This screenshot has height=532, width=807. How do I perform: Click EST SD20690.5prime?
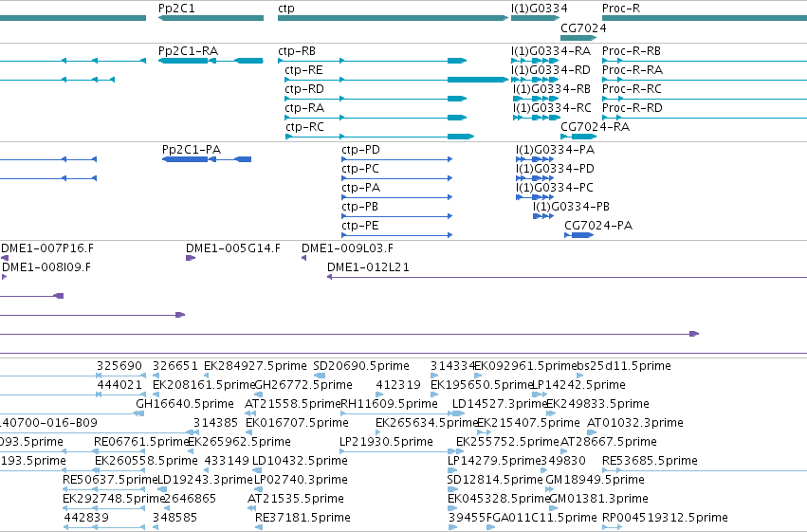click(x=361, y=366)
